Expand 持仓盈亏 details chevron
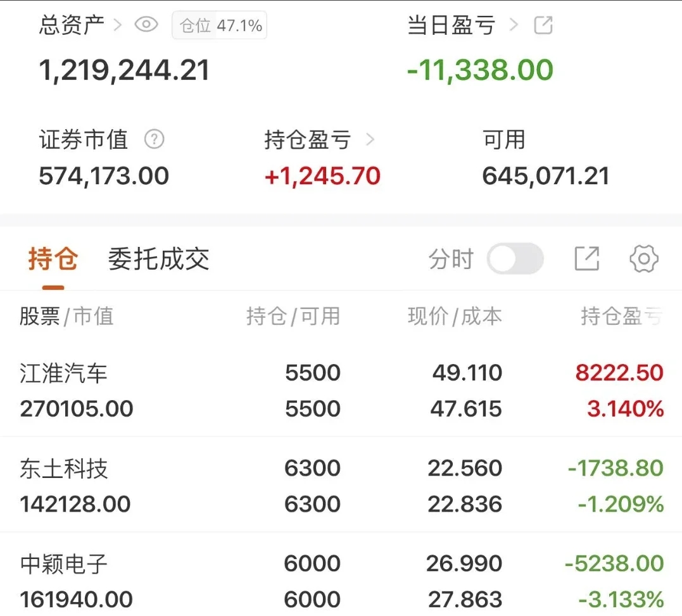Viewport: 682px width, 616px height. pos(370,139)
